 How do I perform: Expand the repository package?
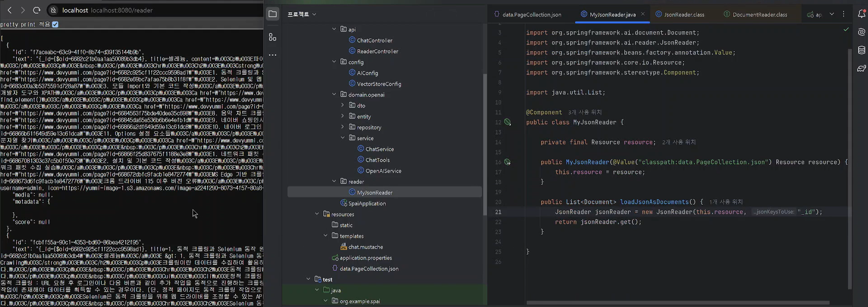tap(342, 127)
